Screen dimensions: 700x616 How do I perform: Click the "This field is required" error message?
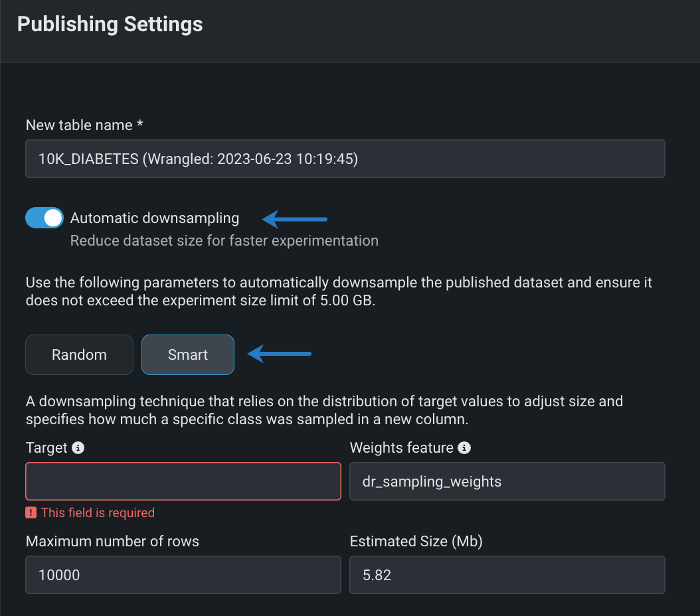point(98,512)
